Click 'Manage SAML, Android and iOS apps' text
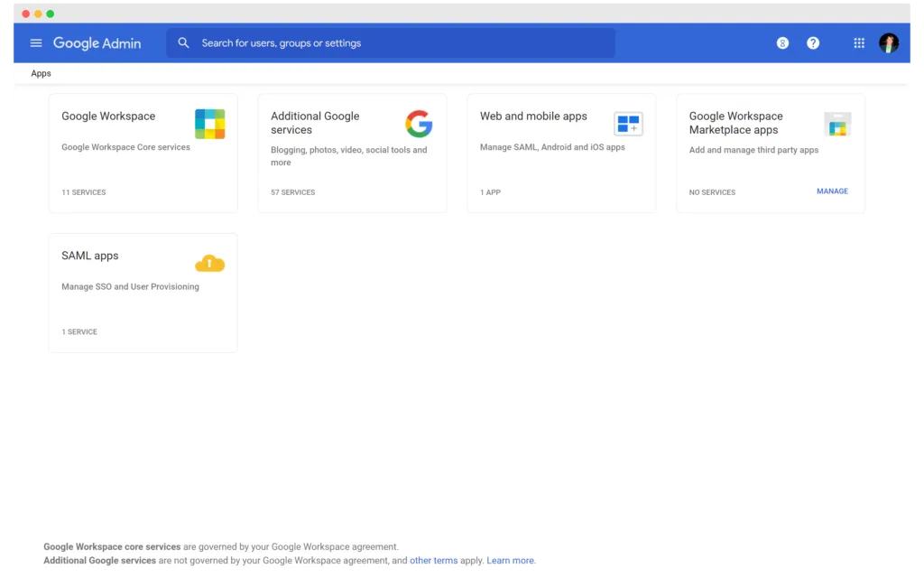Image resolution: width=924 pixels, height=587 pixels. (x=552, y=147)
